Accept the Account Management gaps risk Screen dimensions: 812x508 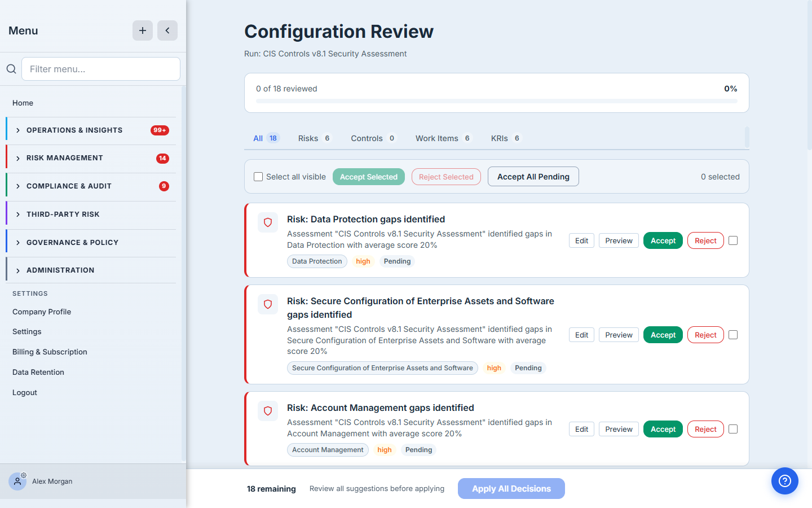tap(663, 429)
